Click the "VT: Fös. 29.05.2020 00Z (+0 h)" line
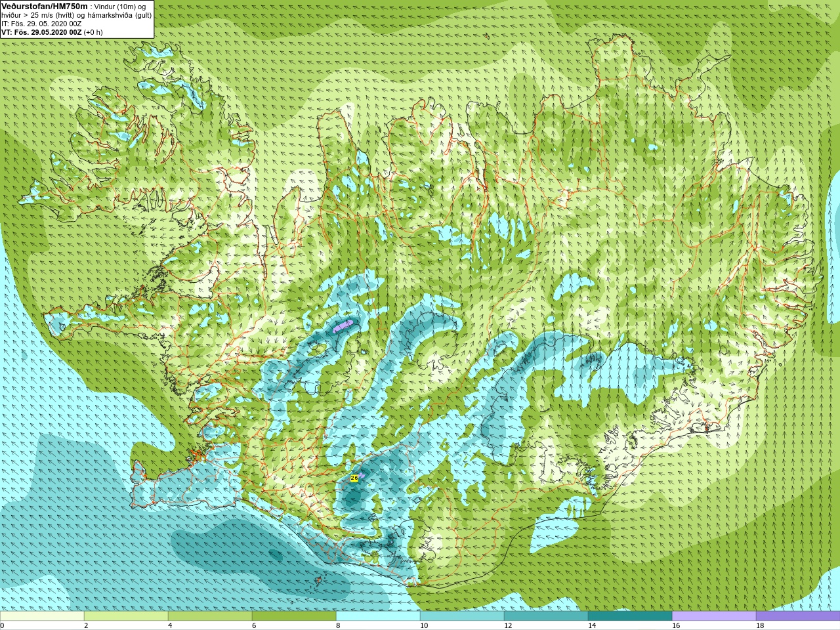This screenshot has width=840, height=630. pos(52,32)
